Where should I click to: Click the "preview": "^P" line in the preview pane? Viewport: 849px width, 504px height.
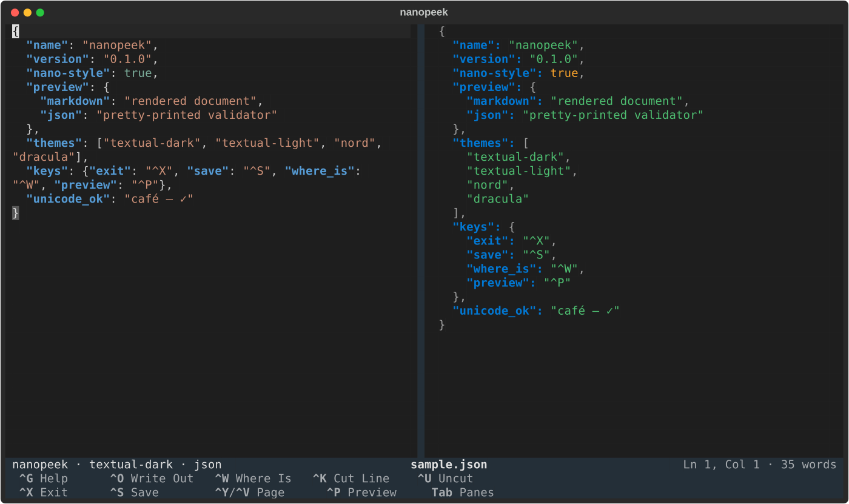(x=519, y=283)
